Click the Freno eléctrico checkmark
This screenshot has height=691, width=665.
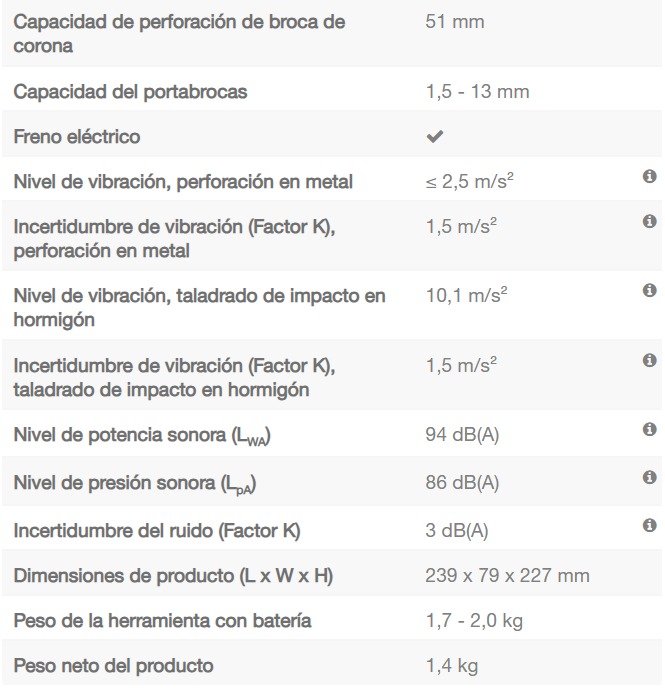click(x=435, y=137)
